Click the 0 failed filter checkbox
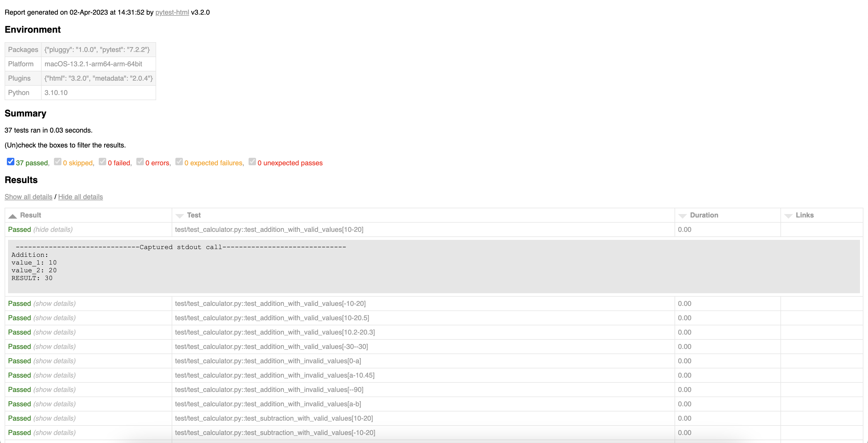This screenshot has height=443, width=868. click(x=102, y=162)
